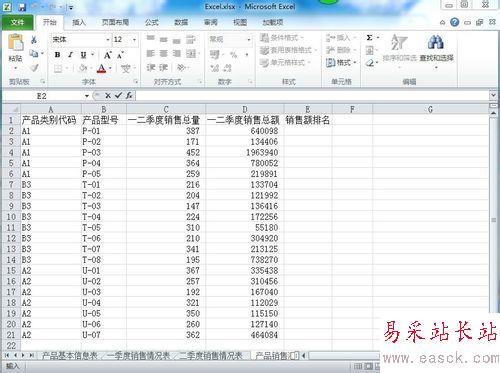Align text to top
This screenshot has height=373, width=500.
pyautogui.click(x=150, y=39)
